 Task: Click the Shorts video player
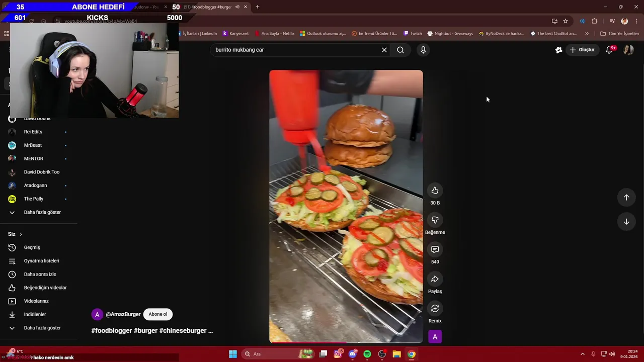coord(346,206)
